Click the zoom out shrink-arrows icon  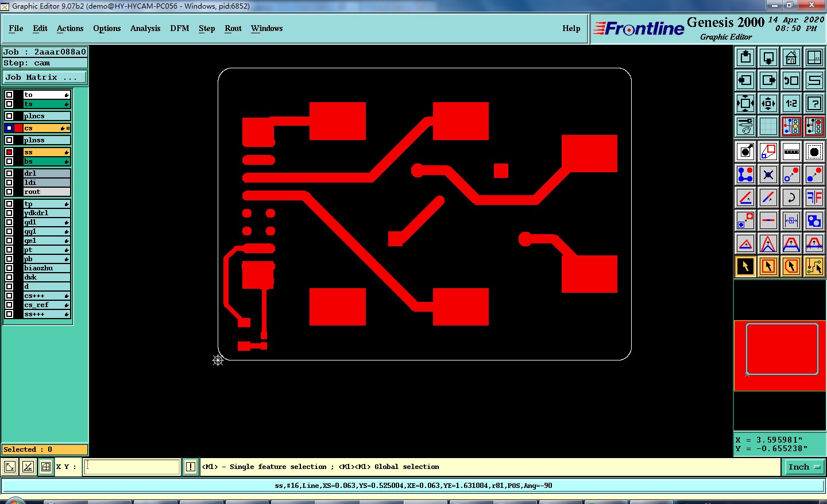[x=768, y=103]
